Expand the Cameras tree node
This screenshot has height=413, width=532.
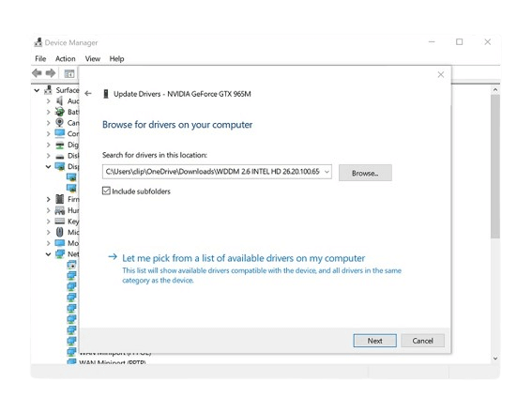click(x=48, y=123)
